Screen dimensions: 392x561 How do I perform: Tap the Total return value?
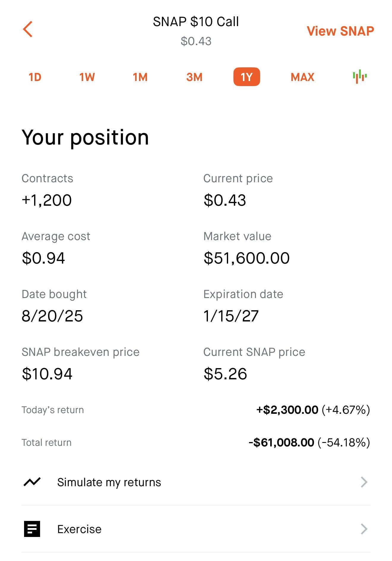point(309,443)
